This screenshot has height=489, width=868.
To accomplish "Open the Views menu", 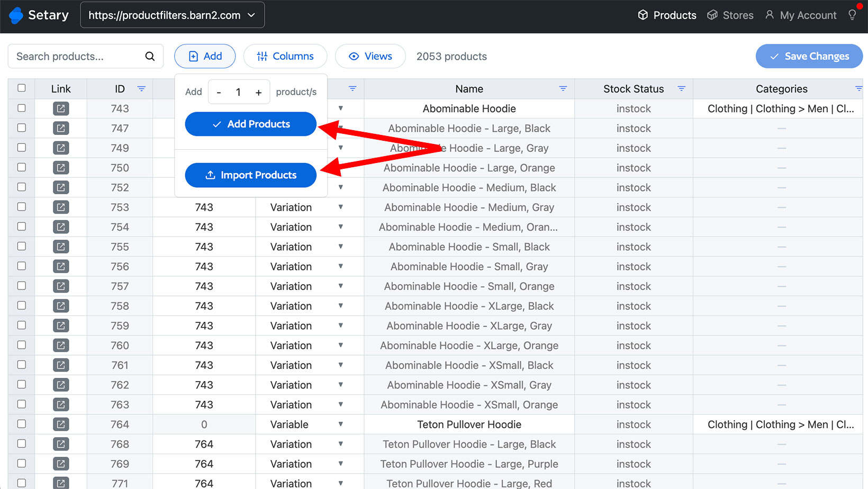I will pyautogui.click(x=370, y=56).
